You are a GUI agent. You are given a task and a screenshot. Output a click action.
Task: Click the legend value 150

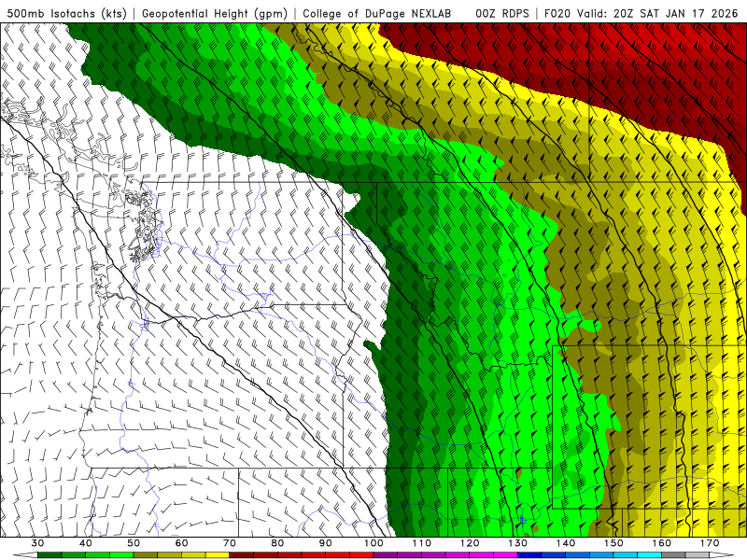click(x=613, y=543)
